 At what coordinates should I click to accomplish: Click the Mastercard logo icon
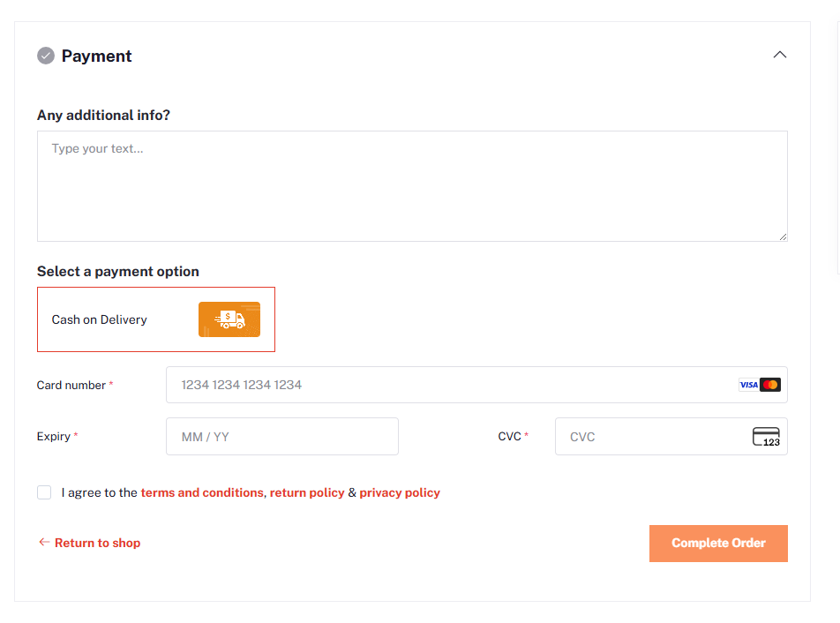coord(770,385)
